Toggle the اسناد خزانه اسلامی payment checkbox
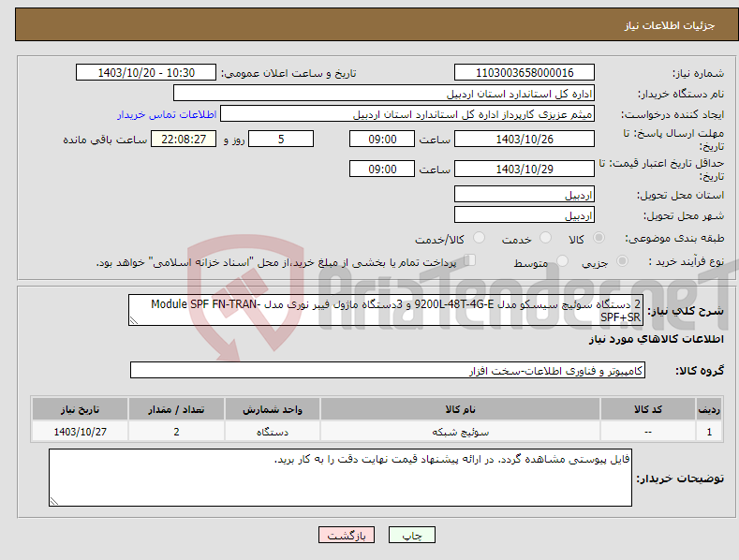Screen dimensions: 739x560 tap(470, 260)
